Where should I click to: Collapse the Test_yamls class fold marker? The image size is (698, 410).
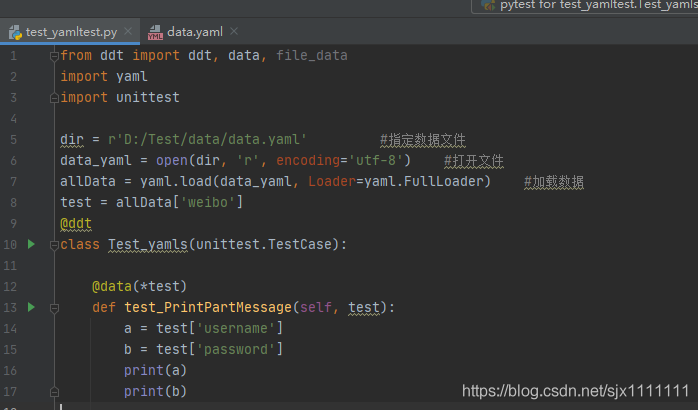54,245
